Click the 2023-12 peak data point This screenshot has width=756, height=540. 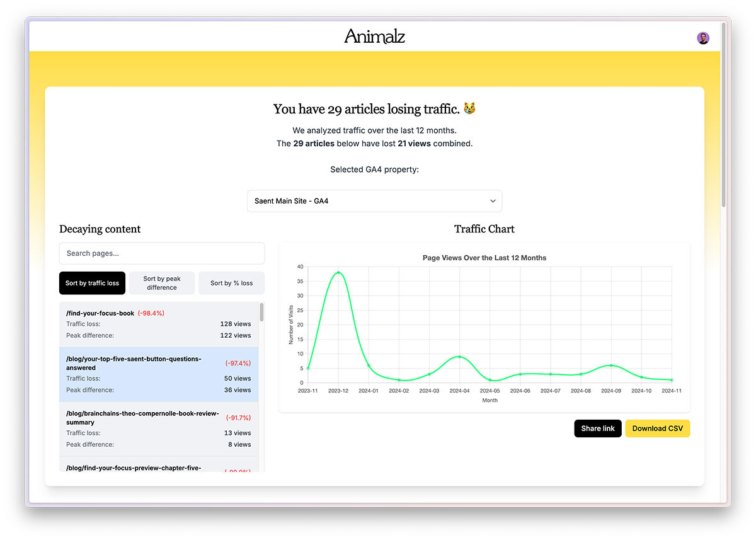point(338,273)
